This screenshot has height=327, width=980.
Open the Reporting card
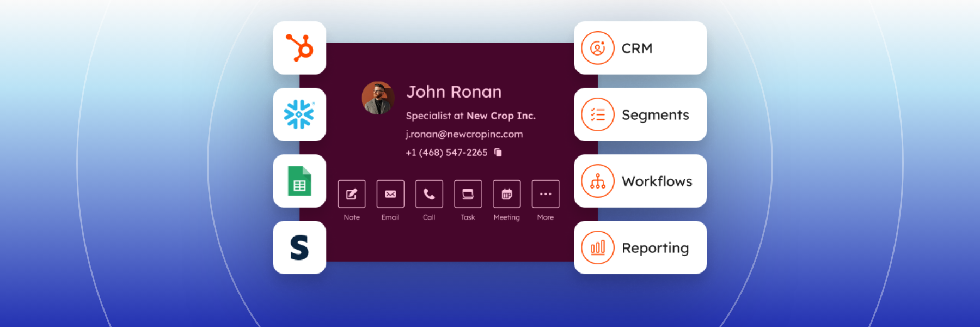640,247
